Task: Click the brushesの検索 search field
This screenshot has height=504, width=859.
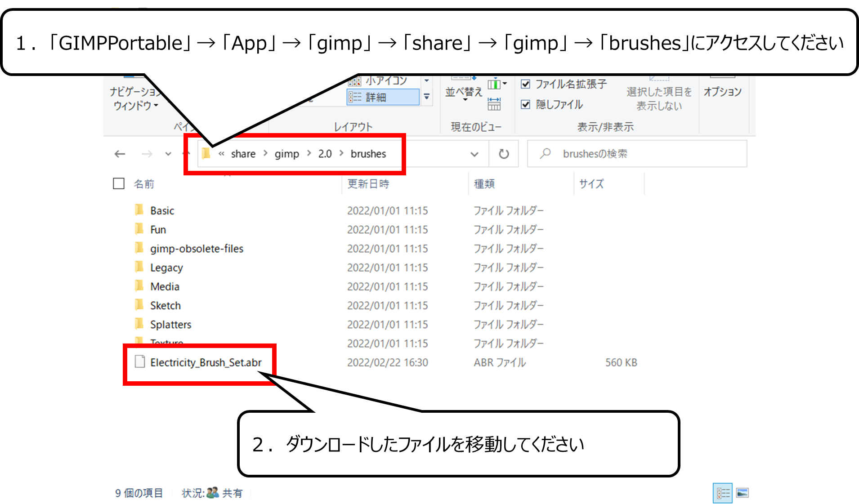Action: click(x=637, y=154)
